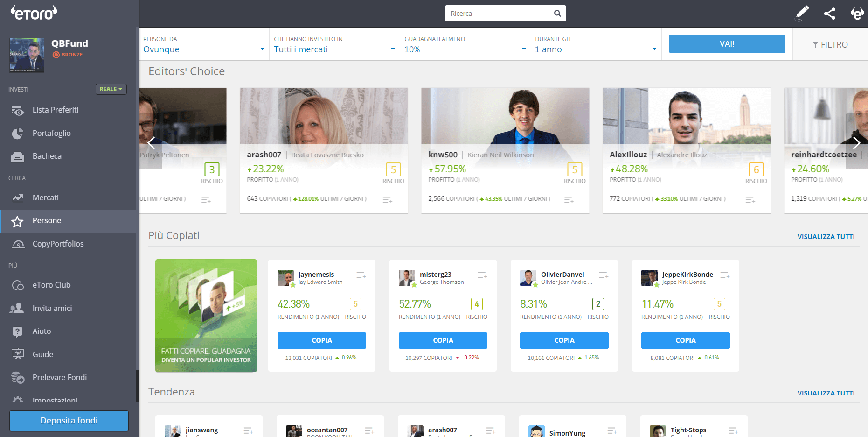Click the eToro Club icon
Image resolution: width=868 pixels, height=437 pixels.
18,285
